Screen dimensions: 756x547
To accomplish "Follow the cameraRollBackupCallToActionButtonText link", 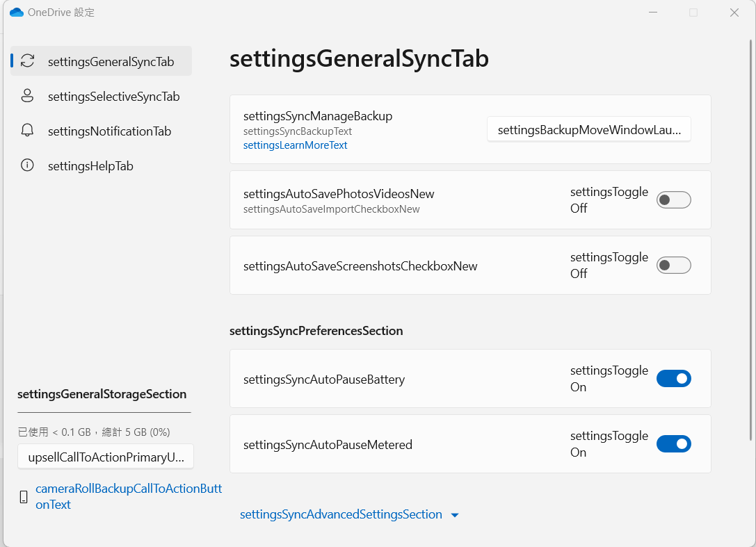I will [129, 496].
